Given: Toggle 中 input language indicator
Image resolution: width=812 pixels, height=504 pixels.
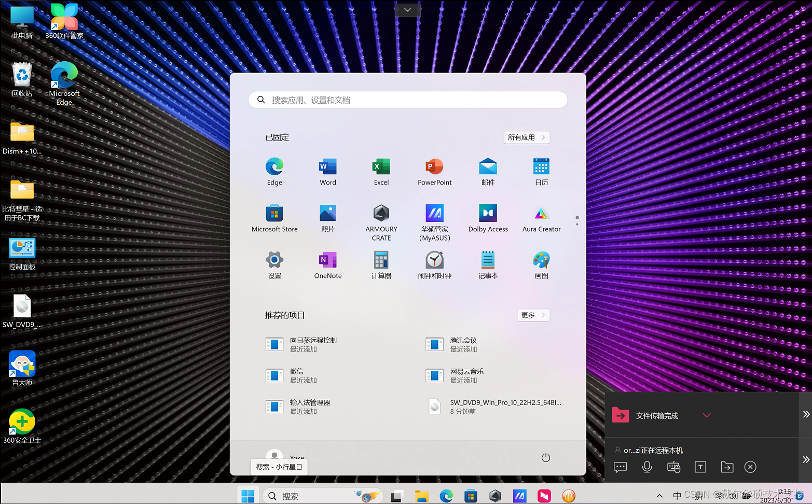Looking at the screenshot, I should coord(677,496).
